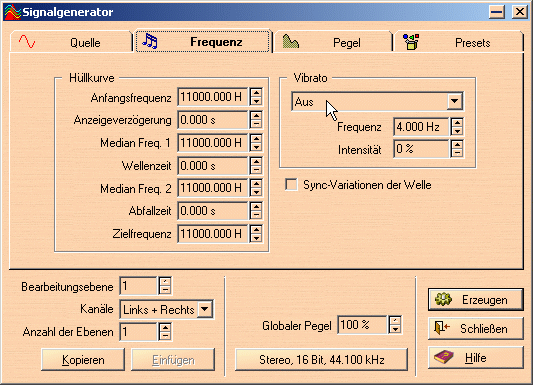Click the Signalgenerator title bar app icon
Image resolution: width=533 pixels, height=385 pixels.
pos(13,12)
